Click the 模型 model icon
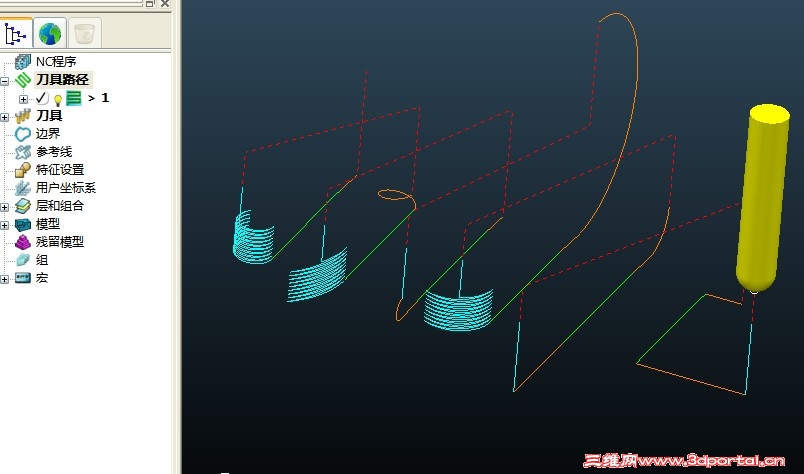The width and height of the screenshot is (804, 474). click(23, 224)
